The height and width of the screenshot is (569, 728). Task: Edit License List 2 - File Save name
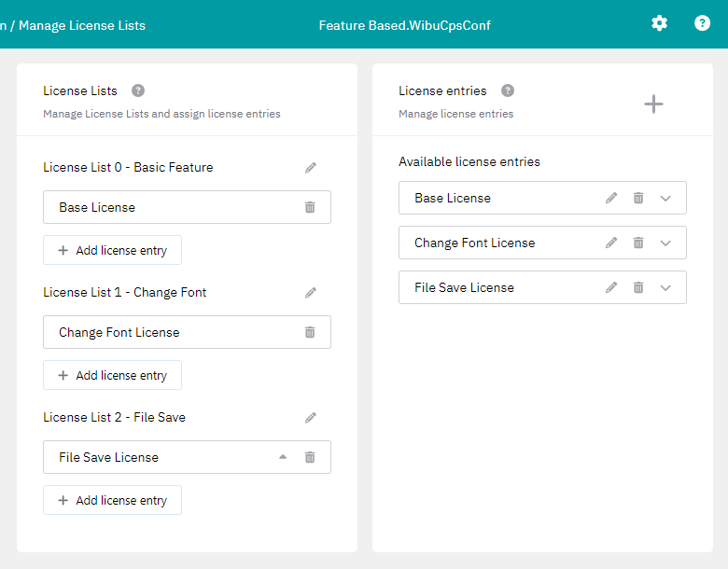(x=311, y=418)
